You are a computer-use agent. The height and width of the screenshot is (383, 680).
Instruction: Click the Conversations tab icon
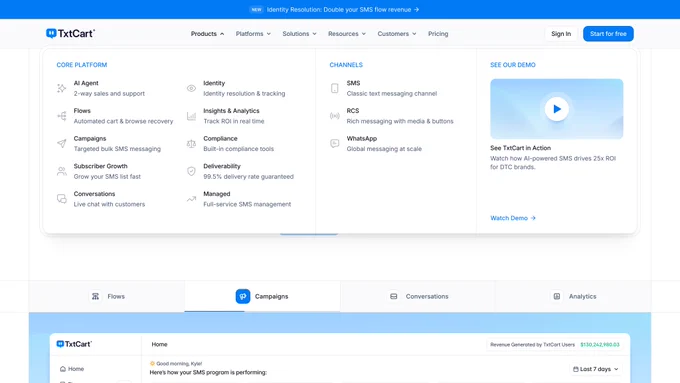(393, 296)
